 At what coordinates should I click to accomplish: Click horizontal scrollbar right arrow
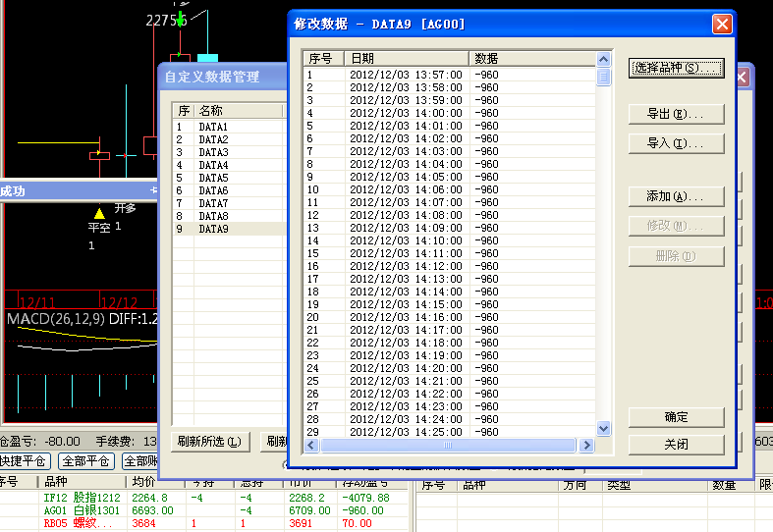tap(586, 446)
